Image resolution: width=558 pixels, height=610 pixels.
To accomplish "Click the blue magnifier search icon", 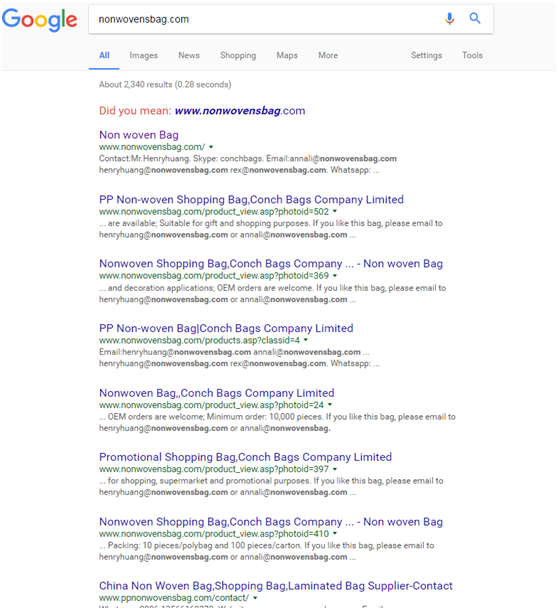I will click(x=475, y=18).
